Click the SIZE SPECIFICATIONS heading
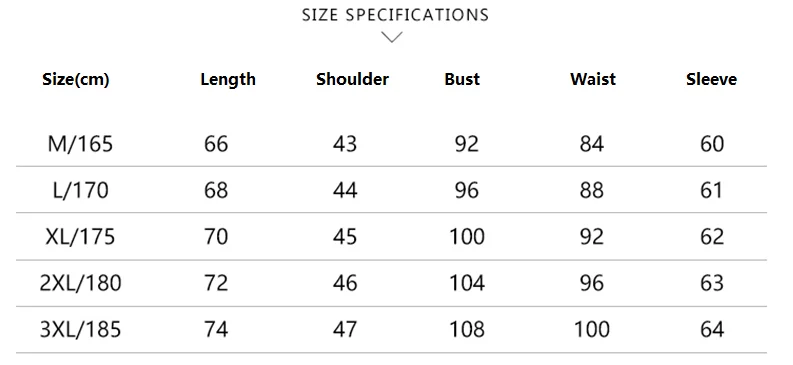Image resolution: width=793 pixels, height=365 pixels. point(395,15)
